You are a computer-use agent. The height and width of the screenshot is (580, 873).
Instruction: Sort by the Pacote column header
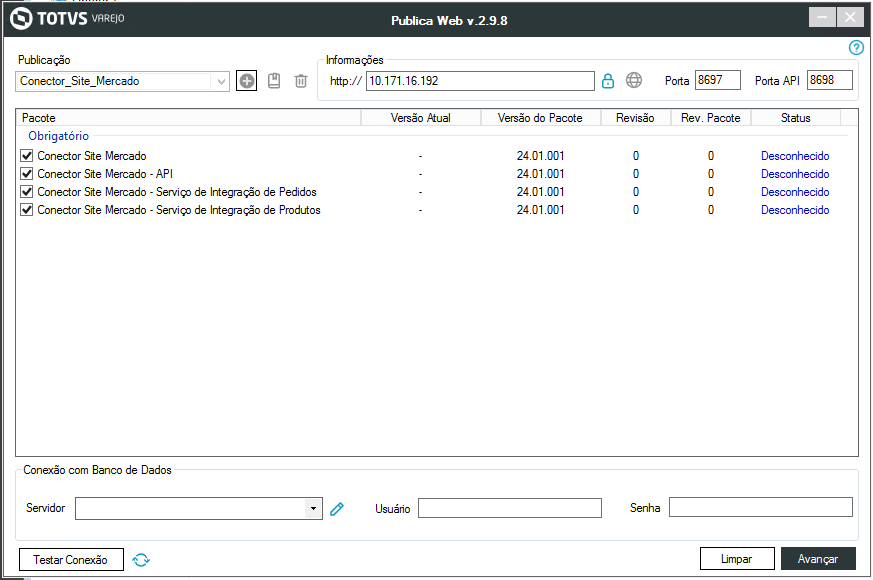[188, 118]
